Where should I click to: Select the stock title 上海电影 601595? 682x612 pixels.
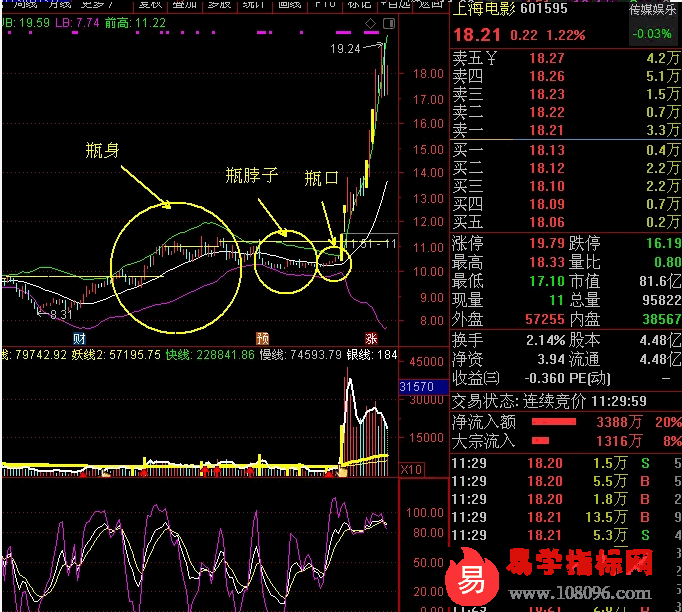510,8
